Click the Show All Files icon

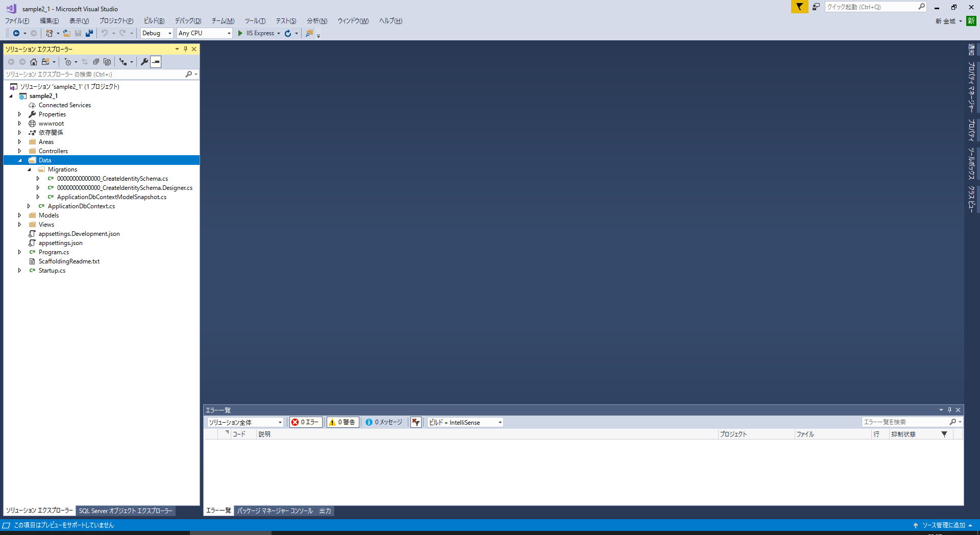click(107, 62)
